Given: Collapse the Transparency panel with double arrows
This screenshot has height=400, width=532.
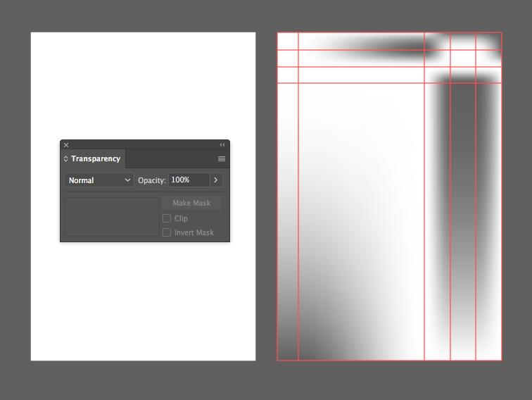Looking at the screenshot, I should tap(222, 144).
